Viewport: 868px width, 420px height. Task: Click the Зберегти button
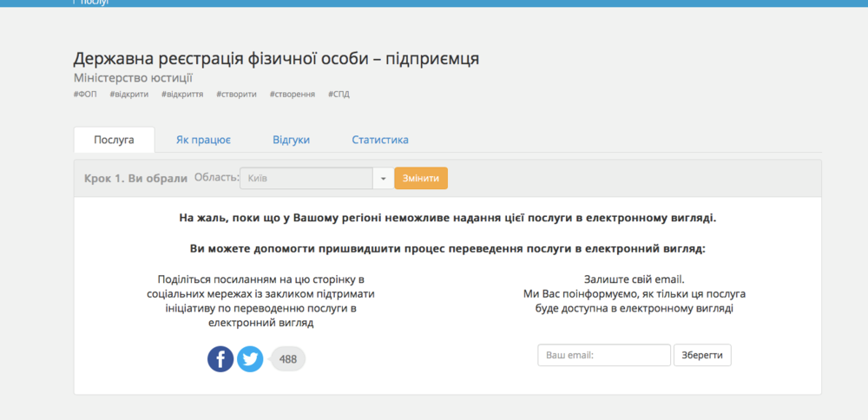point(702,356)
